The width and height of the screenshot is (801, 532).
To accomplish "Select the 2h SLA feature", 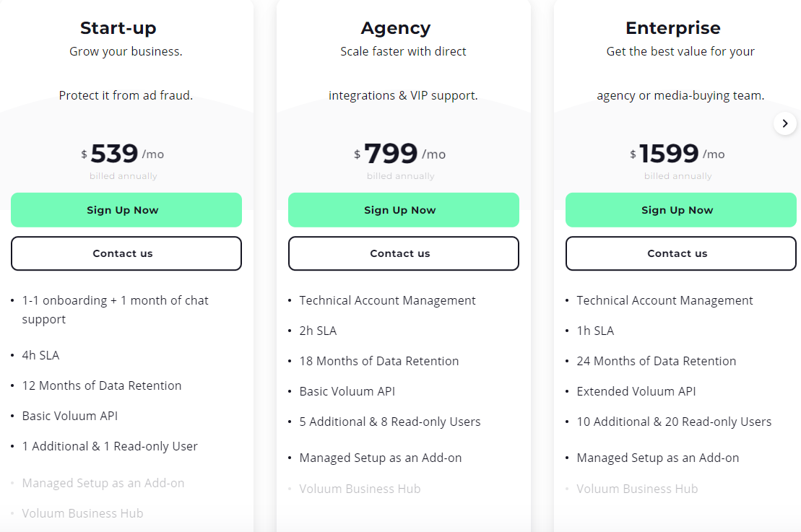I will (318, 331).
